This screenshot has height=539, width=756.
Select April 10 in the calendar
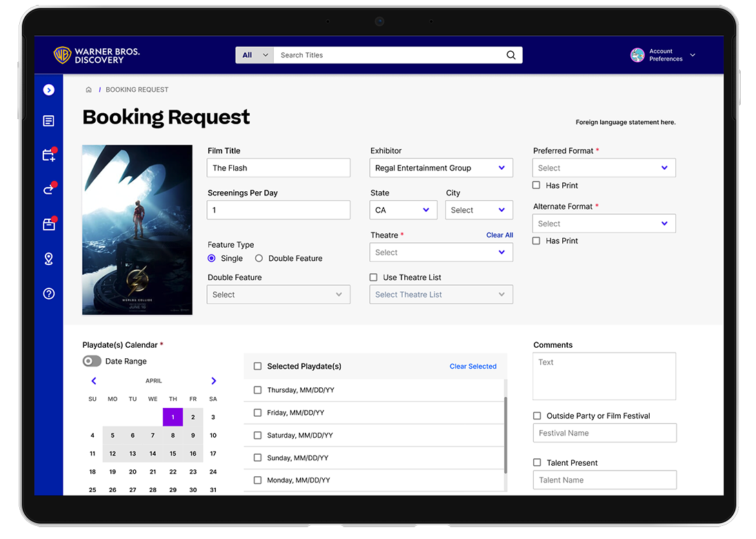[x=213, y=435]
